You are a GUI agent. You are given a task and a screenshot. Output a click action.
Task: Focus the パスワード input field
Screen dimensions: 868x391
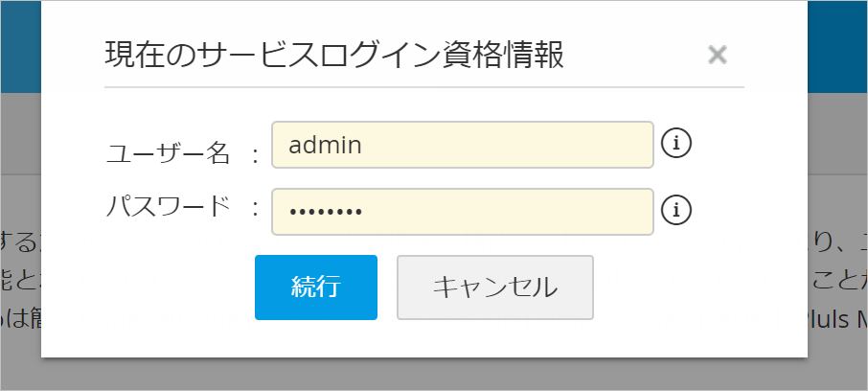coord(462,211)
